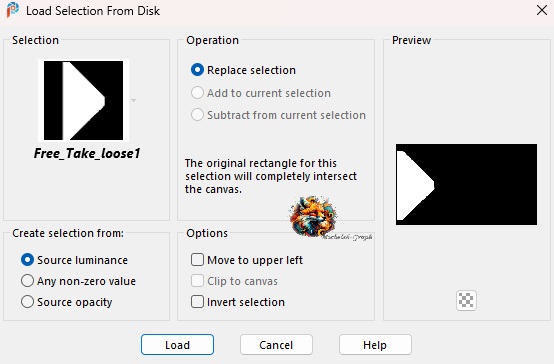Screen dimensions: 554x364
Task: Open Help for this dialog
Action: point(375,345)
